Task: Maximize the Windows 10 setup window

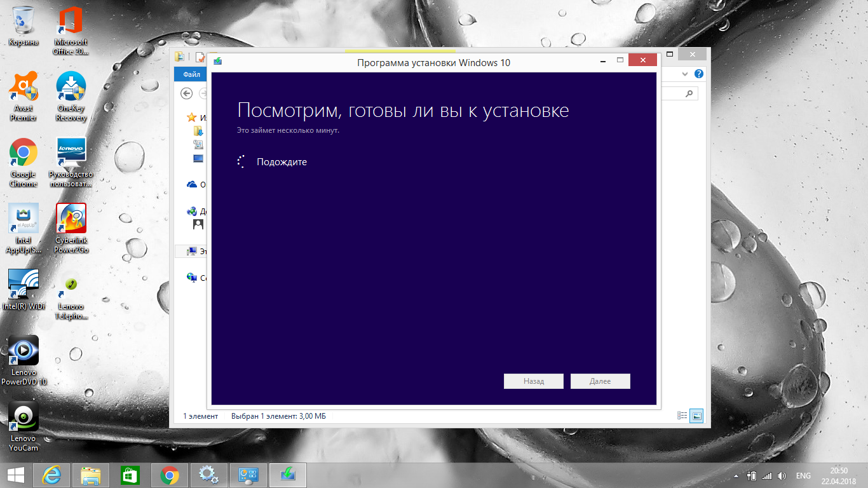Action: click(x=620, y=61)
